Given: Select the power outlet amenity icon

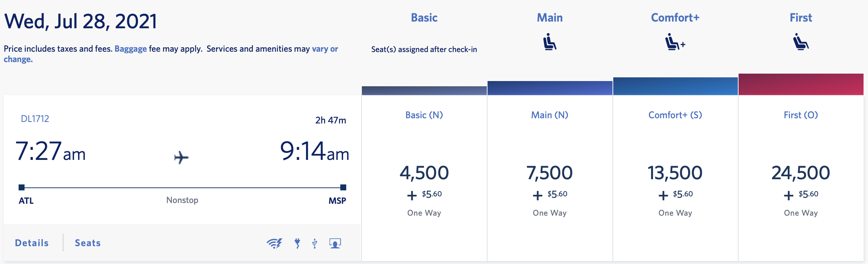Looking at the screenshot, I should tap(298, 243).
